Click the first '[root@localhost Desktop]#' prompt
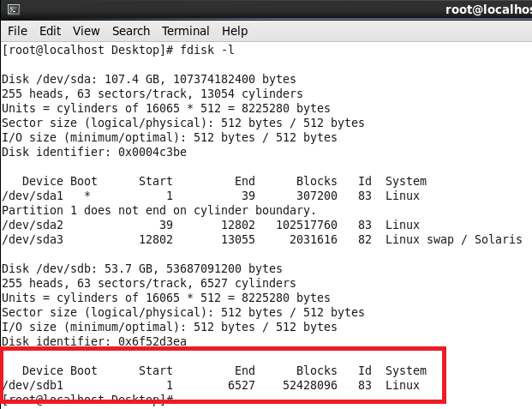This screenshot has width=532, height=409. pos(87,50)
